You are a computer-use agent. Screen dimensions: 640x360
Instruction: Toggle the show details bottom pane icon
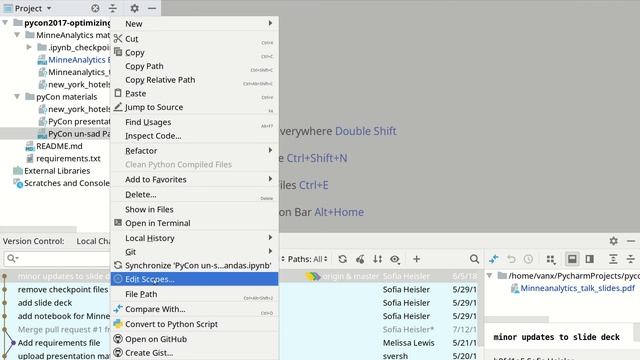pos(572,259)
